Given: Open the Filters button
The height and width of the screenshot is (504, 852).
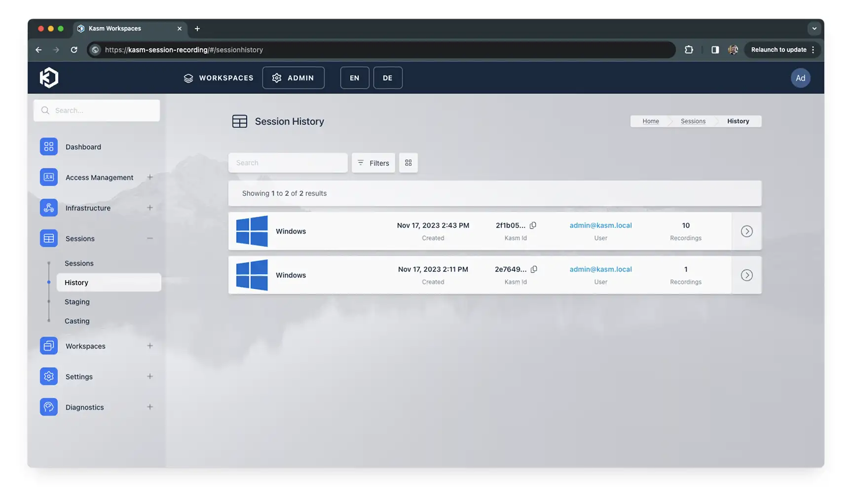Looking at the screenshot, I should pyautogui.click(x=373, y=163).
